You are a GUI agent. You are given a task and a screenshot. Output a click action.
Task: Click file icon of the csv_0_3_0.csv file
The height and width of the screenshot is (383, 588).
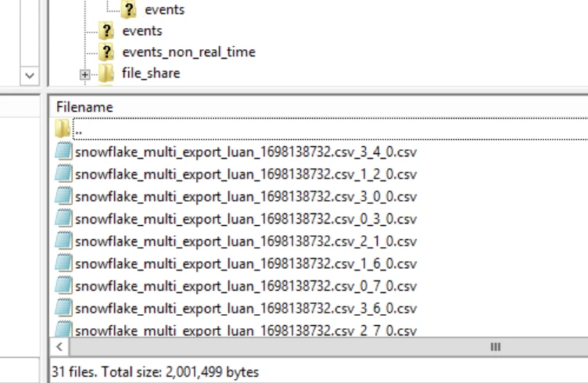63,218
